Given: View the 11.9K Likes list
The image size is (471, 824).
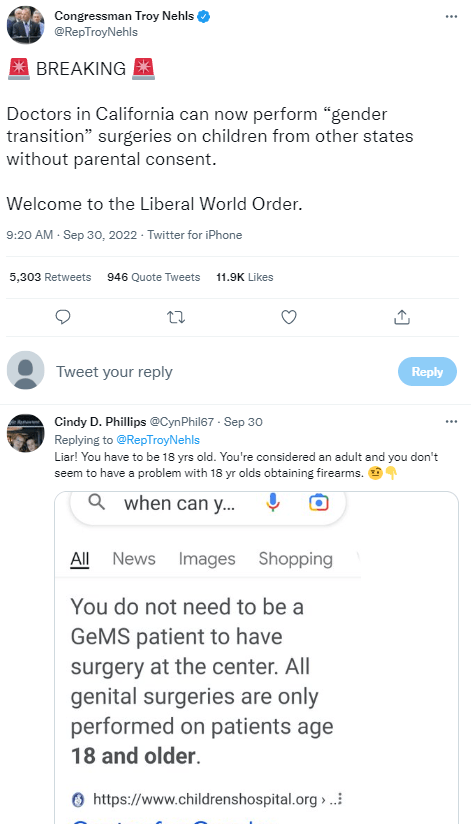Looking at the screenshot, I should tap(244, 277).
